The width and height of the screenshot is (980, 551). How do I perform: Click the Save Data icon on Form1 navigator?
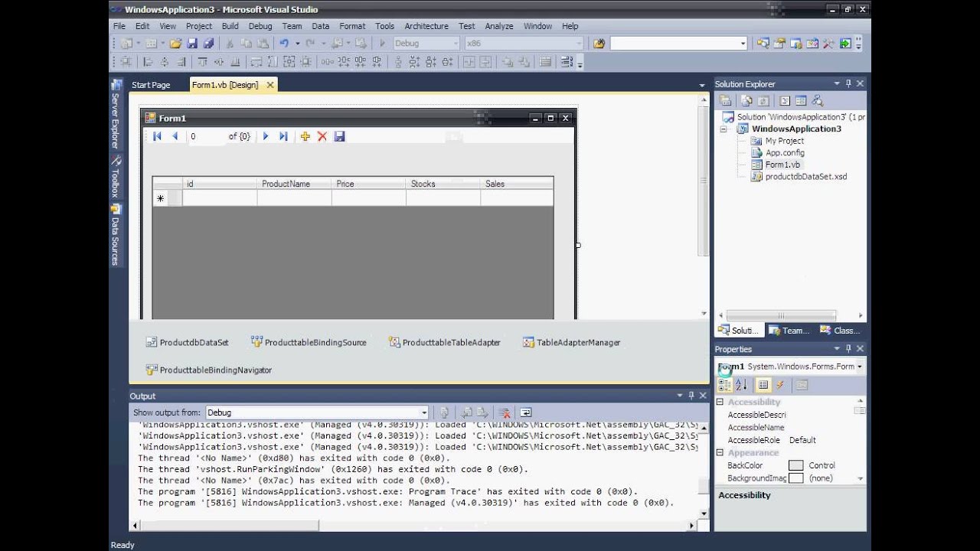(340, 136)
